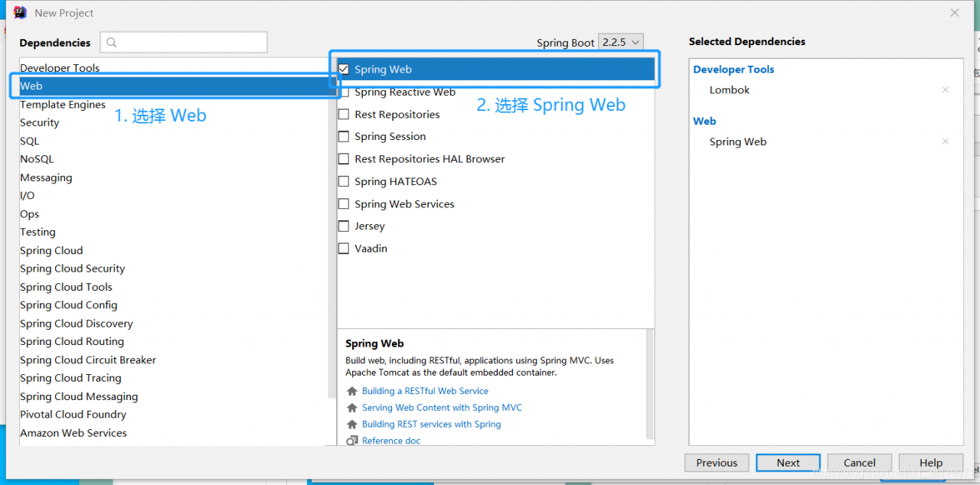The height and width of the screenshot is (485, 980).
Task: Open the Spring Cloud Tools category
Action: tap(66, 287)
